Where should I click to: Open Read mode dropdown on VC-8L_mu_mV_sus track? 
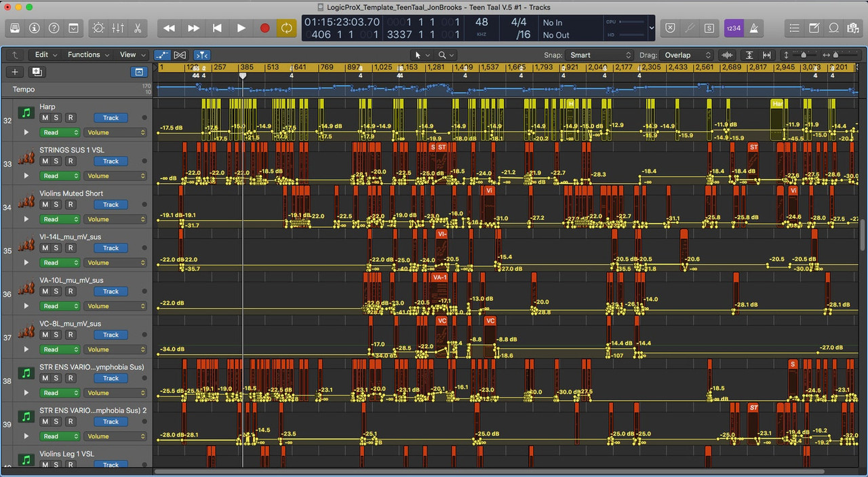coord(60,350)
